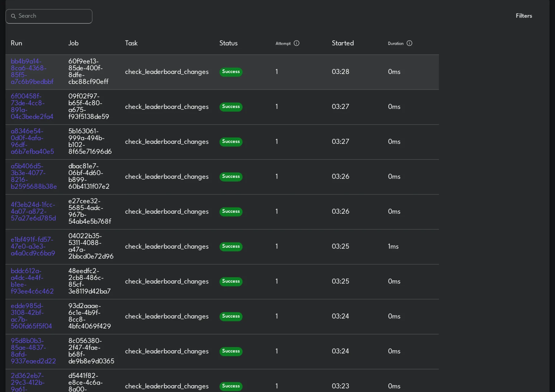This screenshot has width=555, height=392.
Task: Click the Attempt column info icon
Action: tap(296, 43)
